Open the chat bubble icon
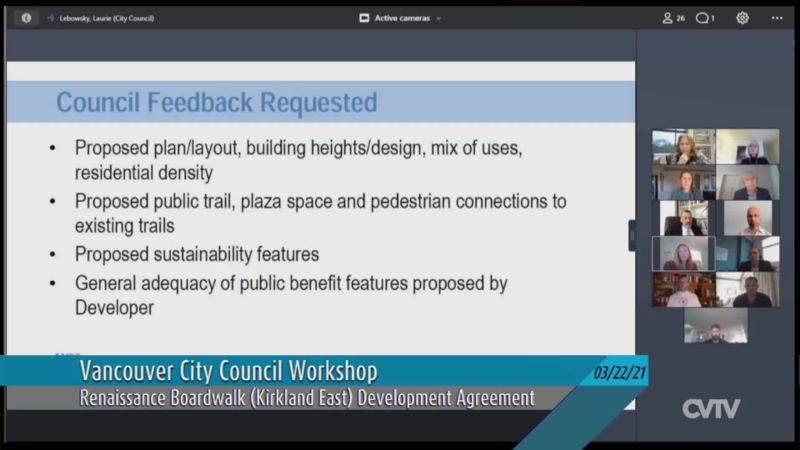Viewport: 800px width, 450px height. click(x=705, y=18)
